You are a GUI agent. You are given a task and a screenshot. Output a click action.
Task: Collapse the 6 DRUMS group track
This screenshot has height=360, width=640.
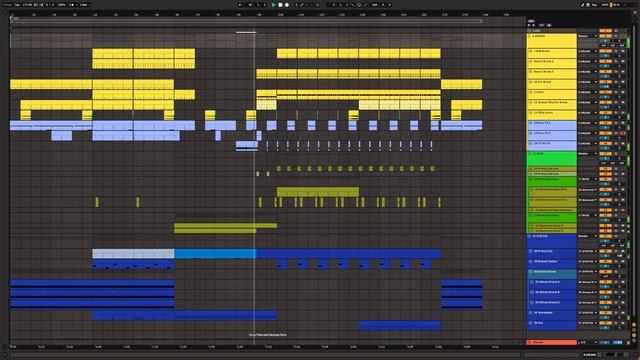point(530,36)
